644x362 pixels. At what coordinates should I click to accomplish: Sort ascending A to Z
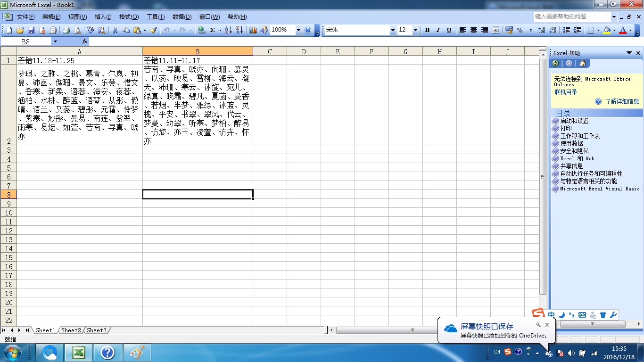[x=228, y=30]
